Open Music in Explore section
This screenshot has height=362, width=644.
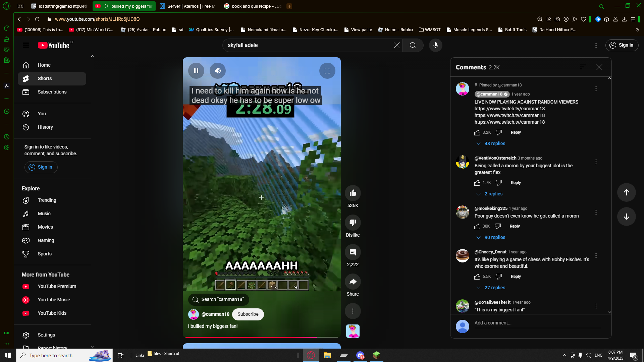[x=52, y=214]
